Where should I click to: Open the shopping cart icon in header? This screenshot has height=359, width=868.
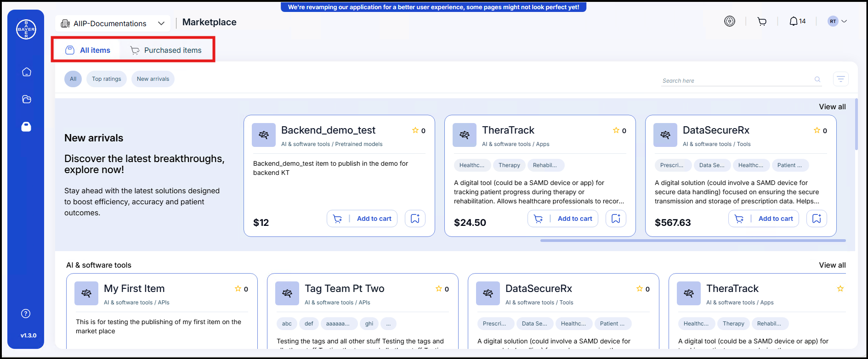pyautogui.click(x=762, y=22)
